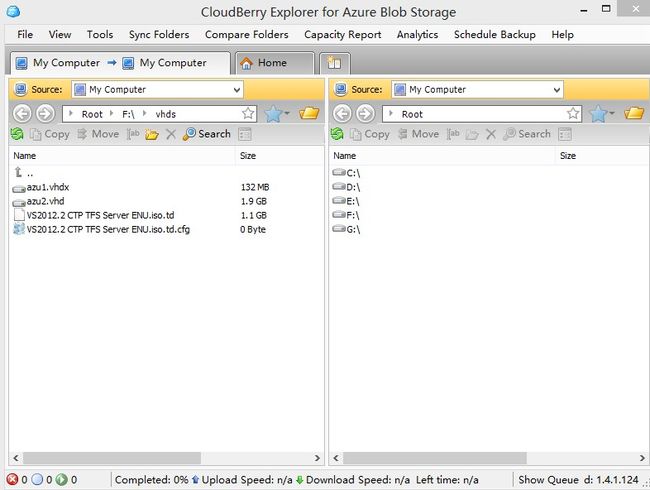650x490 pixels.
Task: Sort left pane by Name column
Action: [122, 156]
